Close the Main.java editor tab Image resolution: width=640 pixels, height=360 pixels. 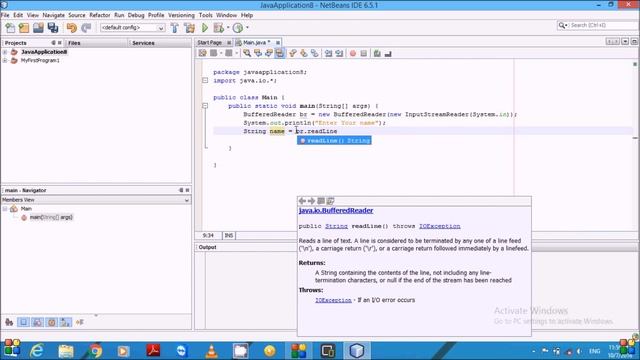(278, 42)
